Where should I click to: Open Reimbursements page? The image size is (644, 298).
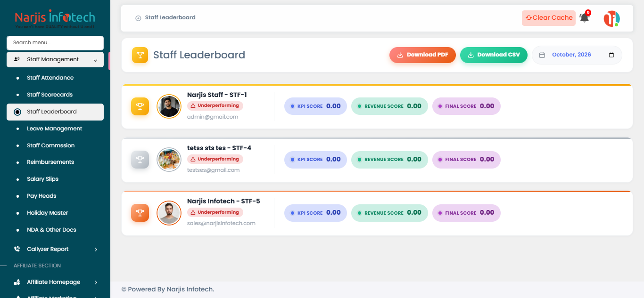(x=50, y=162)
